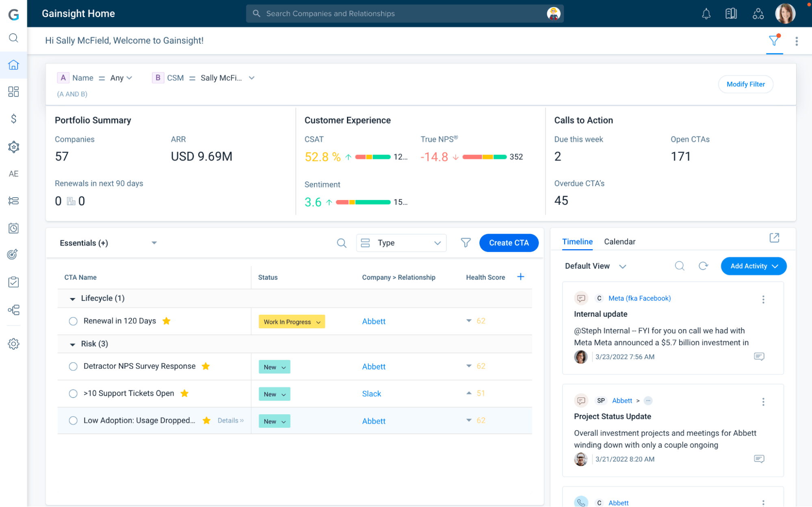Screen dimensions: 812x507
Task: Unstar the Detractor NPS Survey Response CTA
Action: point(206,366)
